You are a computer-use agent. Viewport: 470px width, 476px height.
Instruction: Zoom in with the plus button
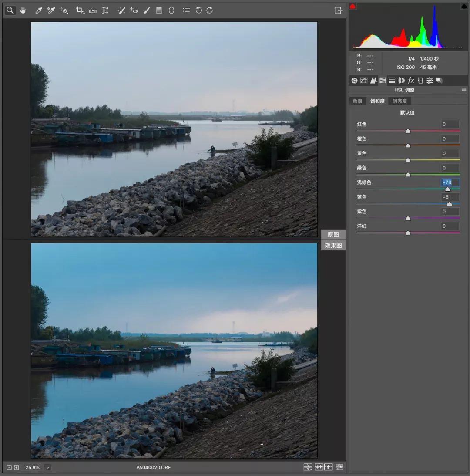coord(17,467)
